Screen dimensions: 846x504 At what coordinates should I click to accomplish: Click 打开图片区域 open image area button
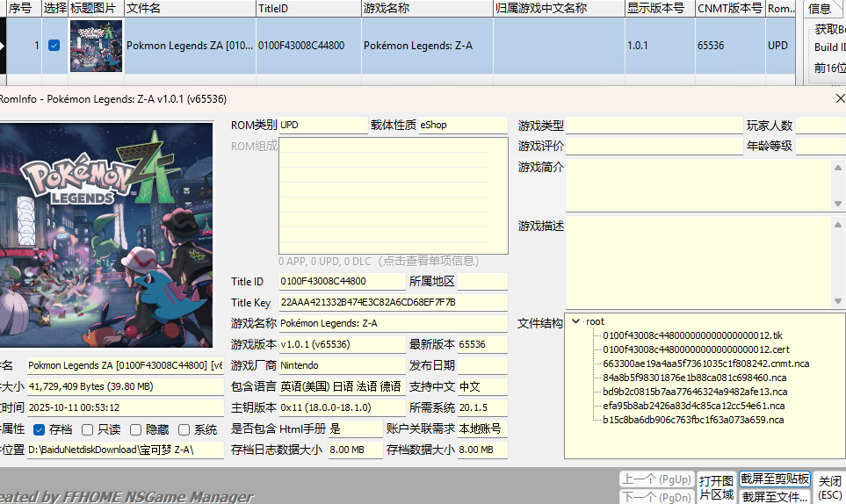(716, 488)
